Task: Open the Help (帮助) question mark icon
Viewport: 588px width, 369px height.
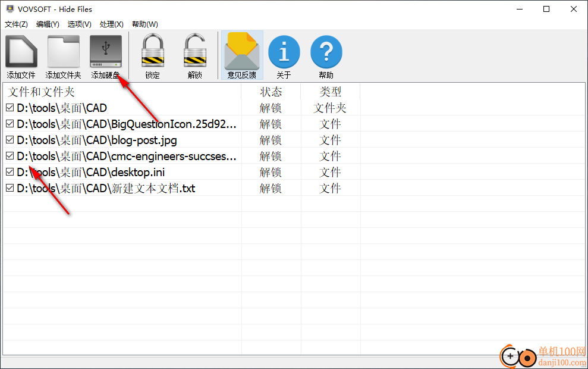Action: tap(326, 52)
